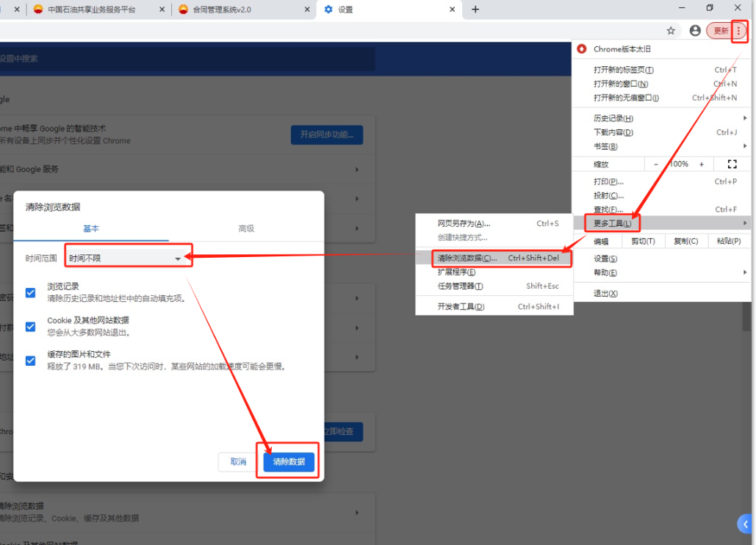Uncheck the 缓存的图片和文件 checkbox
This screenshot has width=756, height=545.
[31, 360]
